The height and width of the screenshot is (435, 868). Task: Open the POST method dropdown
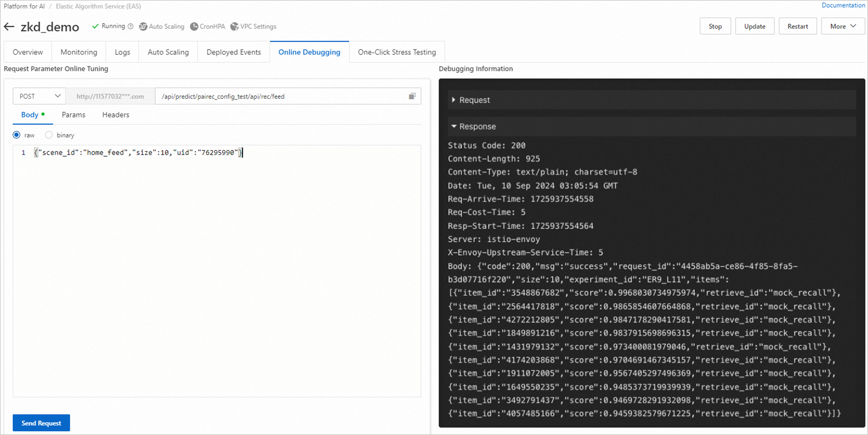click(x=39, y=96)
